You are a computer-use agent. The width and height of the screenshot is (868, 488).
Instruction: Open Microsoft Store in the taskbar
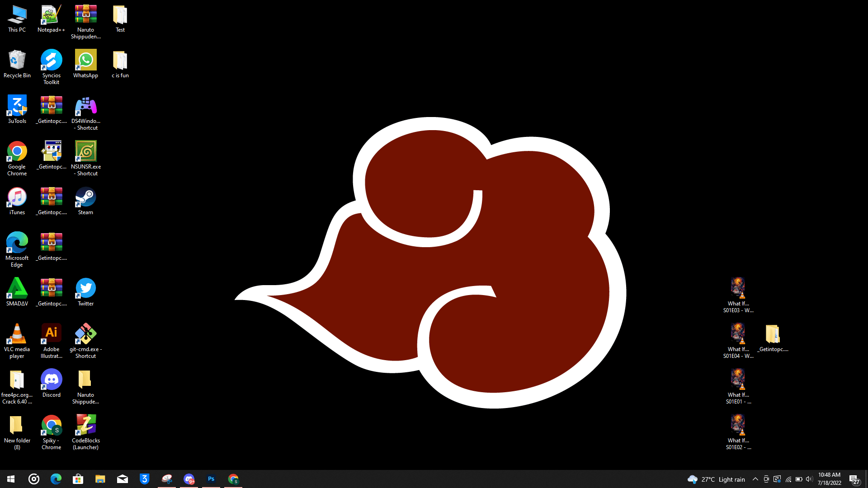(x=78, y=479)
